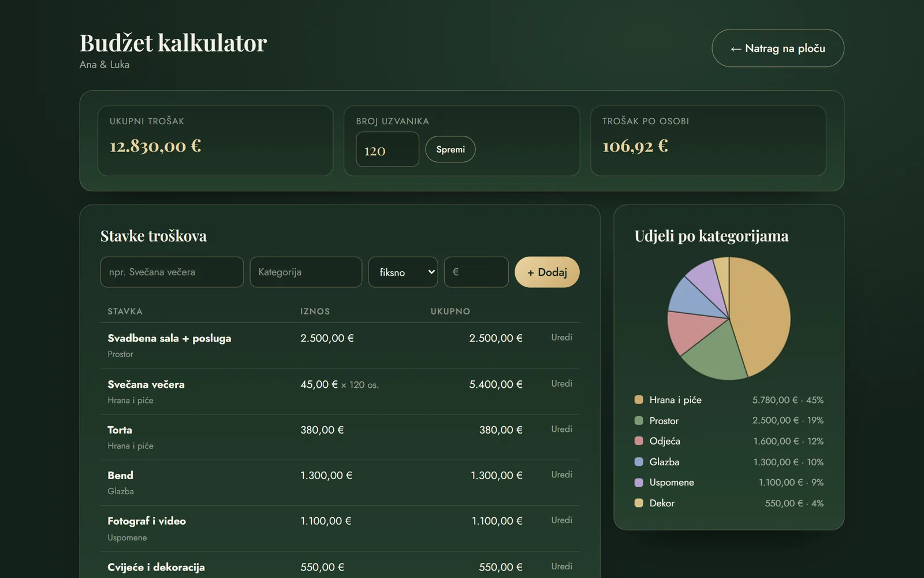The height and width of the screenshot is (578, 924).
Task: Click the 'Udjeli po kategorijama' heading
Action: click(x=711, y=236)
